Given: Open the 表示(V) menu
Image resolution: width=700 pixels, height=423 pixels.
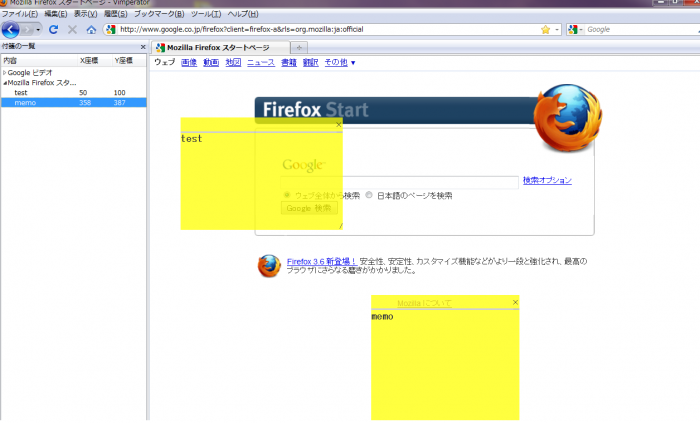Looking at the screenshot, I should click(x=85, y=14).
